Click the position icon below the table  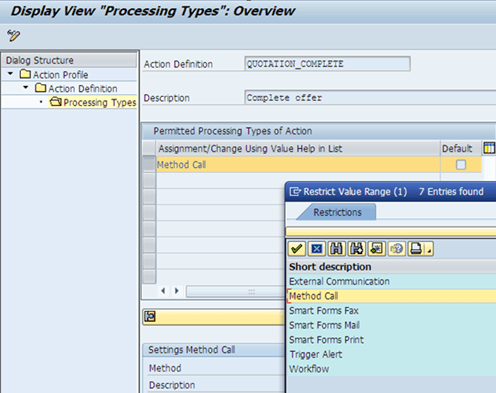(150, 316)
